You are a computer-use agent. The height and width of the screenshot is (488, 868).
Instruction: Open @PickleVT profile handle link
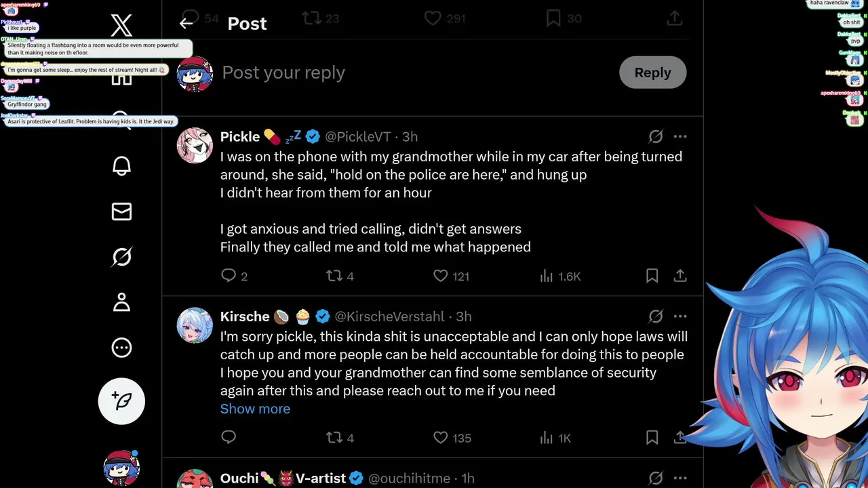click(357, 137)
